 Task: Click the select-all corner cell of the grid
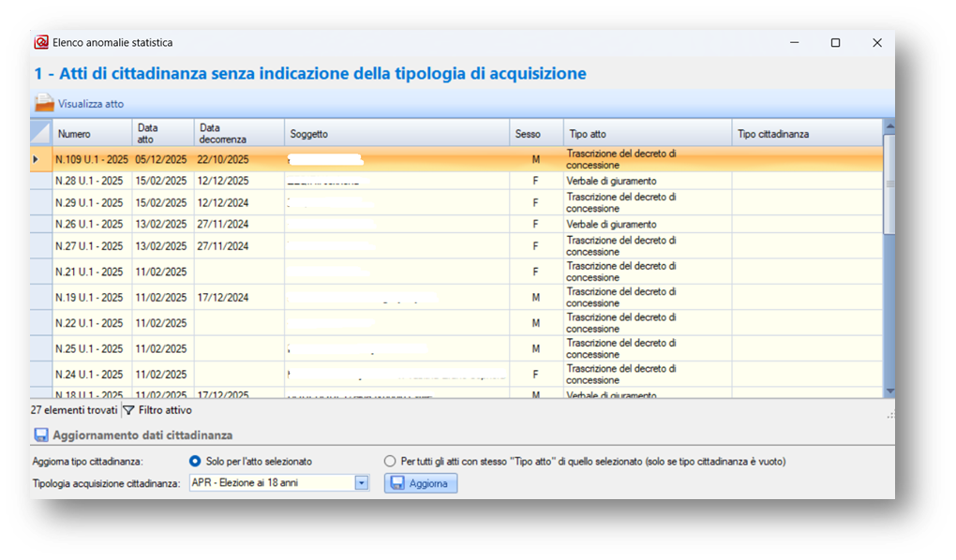41,133
